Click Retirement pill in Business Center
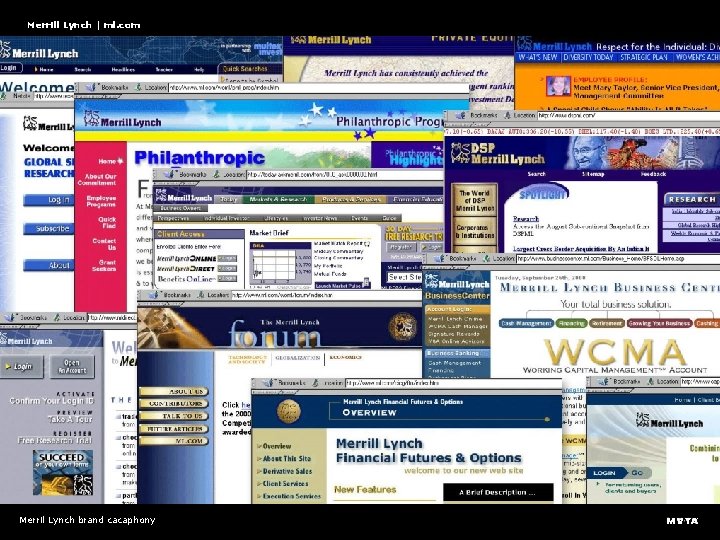 click(x=606, y=323)
